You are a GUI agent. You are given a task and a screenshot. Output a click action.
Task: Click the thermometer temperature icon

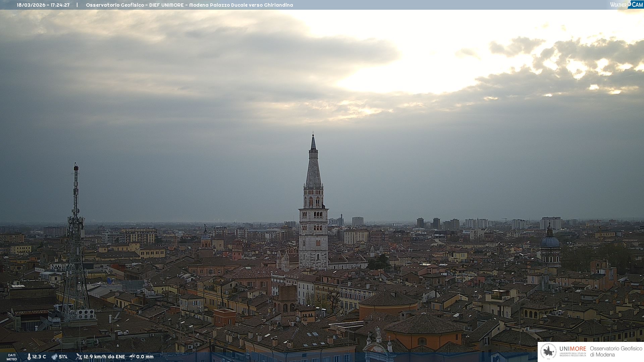(29, 357)
